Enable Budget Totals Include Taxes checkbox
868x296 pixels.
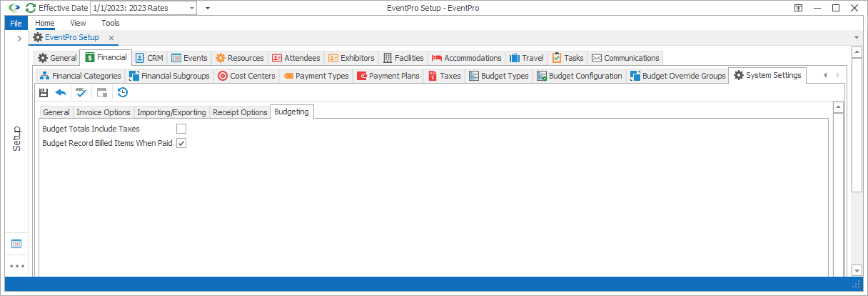(181, 129)
